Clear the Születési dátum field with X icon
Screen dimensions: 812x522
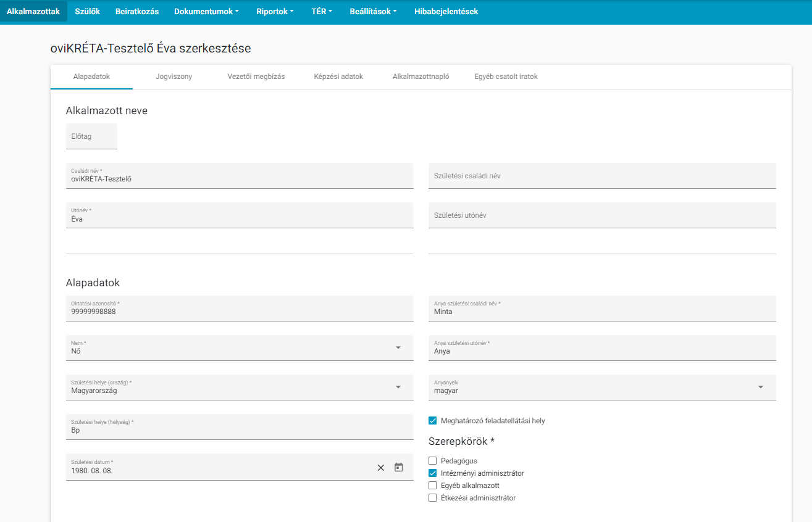(x=381, y=468)
